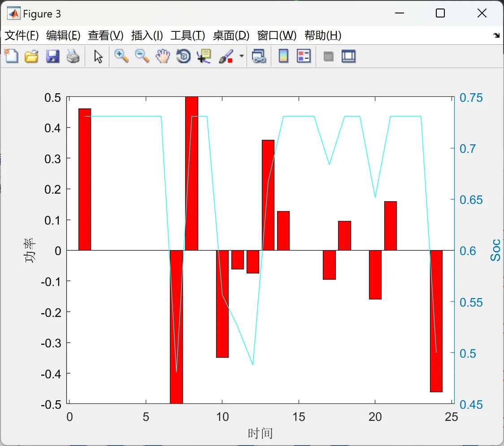
Task: Select the Data Cursor tool
Action: tap(204, 56)
